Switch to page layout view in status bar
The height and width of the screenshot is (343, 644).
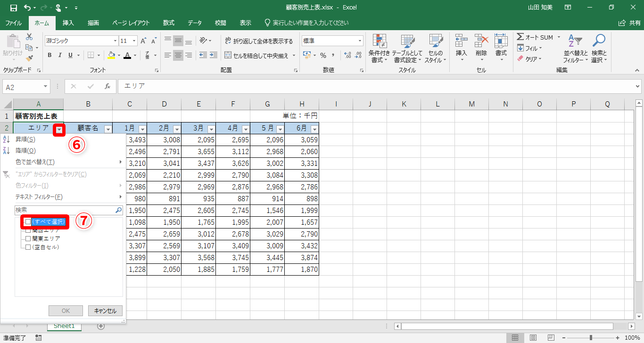tap(533, 338)
